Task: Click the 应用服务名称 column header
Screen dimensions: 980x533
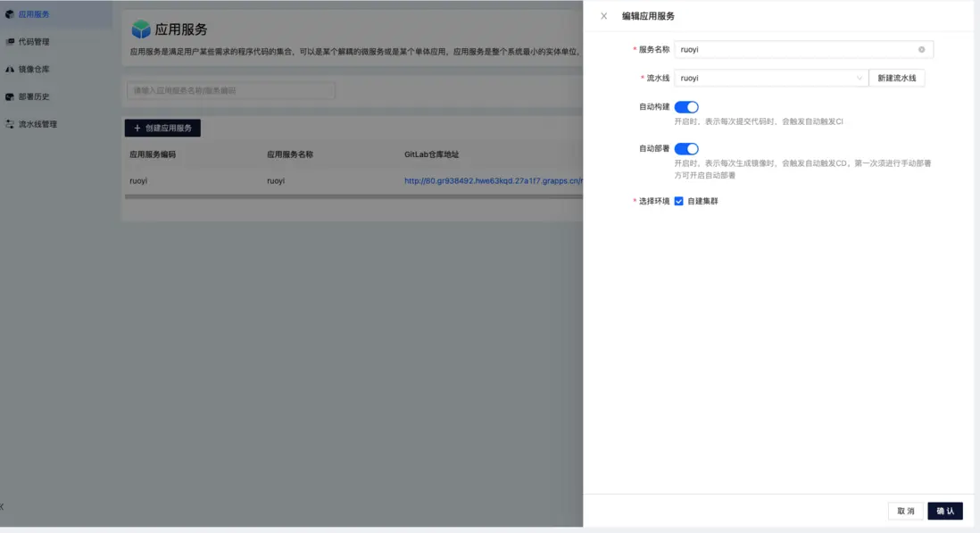Action: pos(290,154)
